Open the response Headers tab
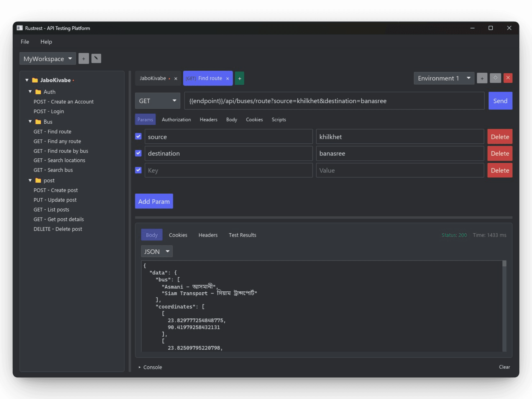532x399 pixels. 208,235
